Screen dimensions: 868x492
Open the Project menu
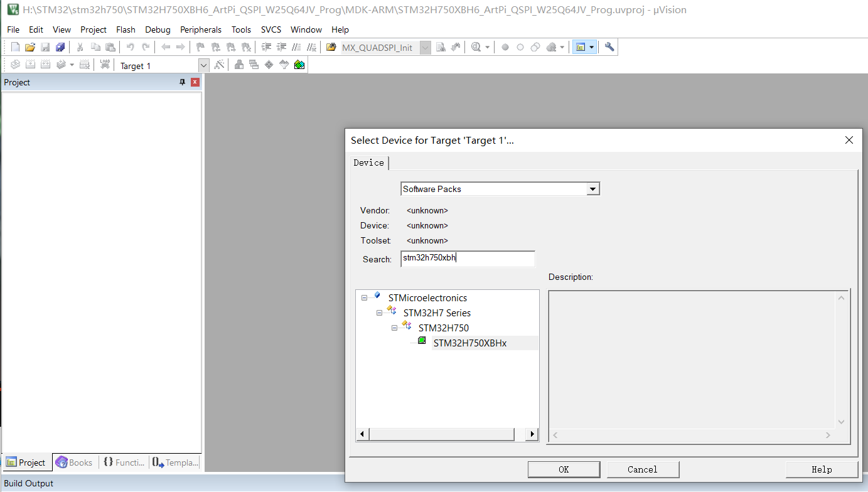(94, 29)
